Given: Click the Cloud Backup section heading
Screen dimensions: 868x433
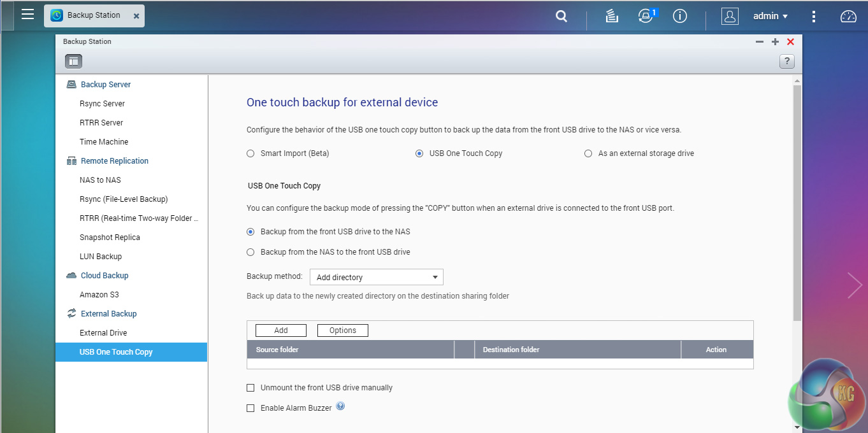Looking at the screenshot, I should 105,276.
